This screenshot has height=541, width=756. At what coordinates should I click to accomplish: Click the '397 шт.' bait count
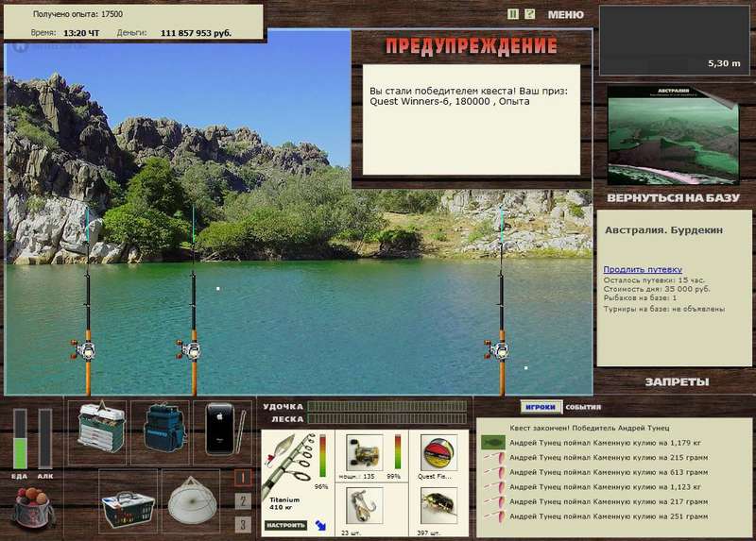click(x=427, y=533)
